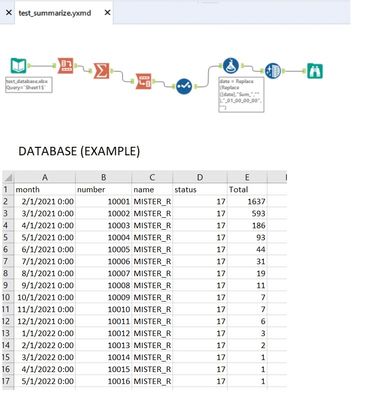The width and height of the screenshot is (375, 400).
Task: Select column E header
Action: (x=247, y=177)
